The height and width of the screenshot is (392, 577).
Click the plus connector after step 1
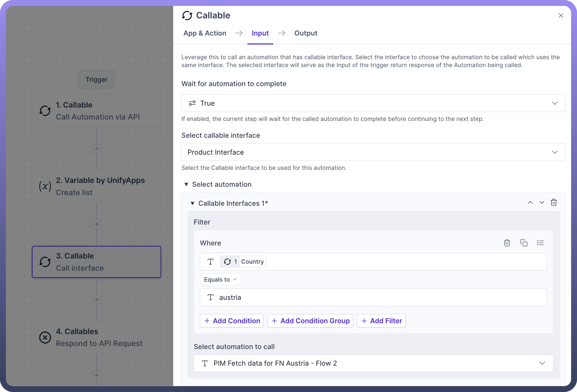coord(96,149)
